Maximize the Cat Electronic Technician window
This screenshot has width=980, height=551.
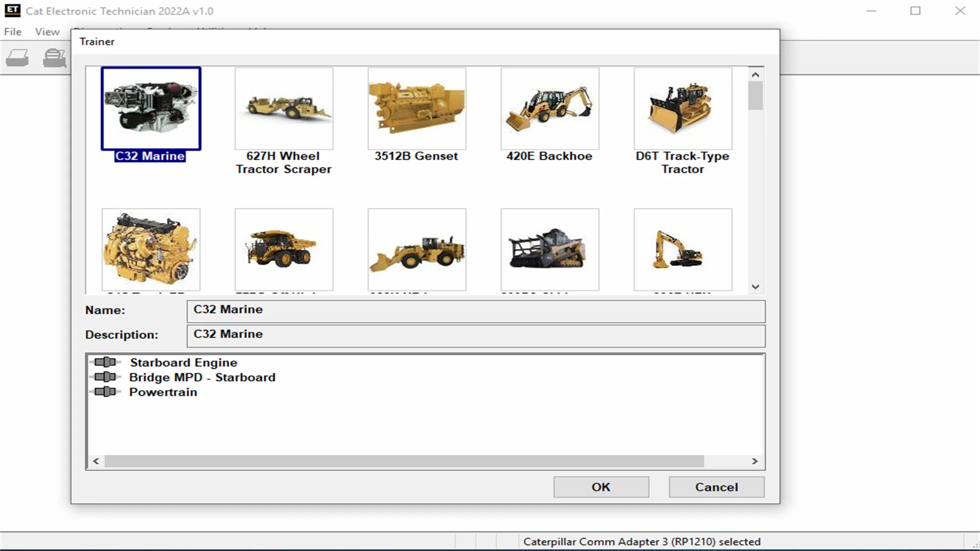click(x=915, y=11)
